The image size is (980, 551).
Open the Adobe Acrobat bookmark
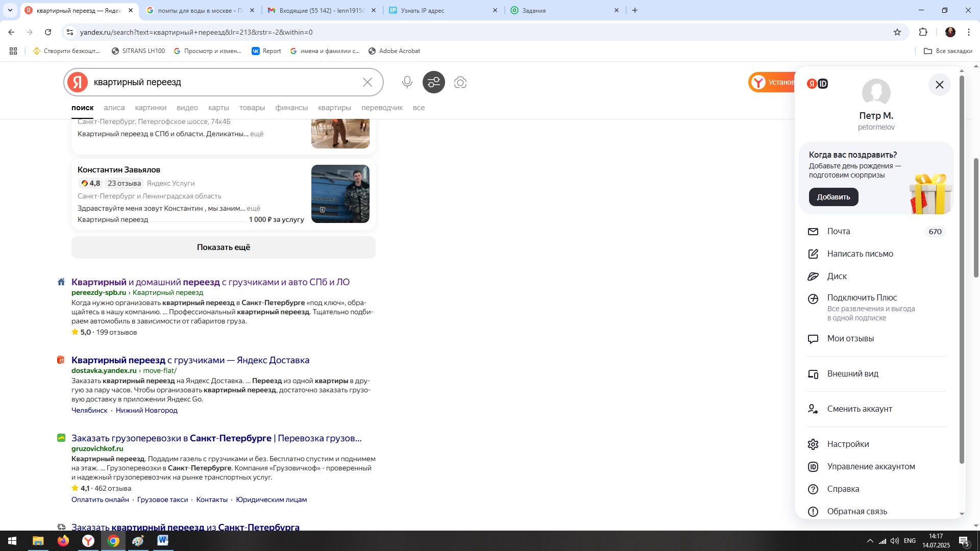(x=394, y=51)
